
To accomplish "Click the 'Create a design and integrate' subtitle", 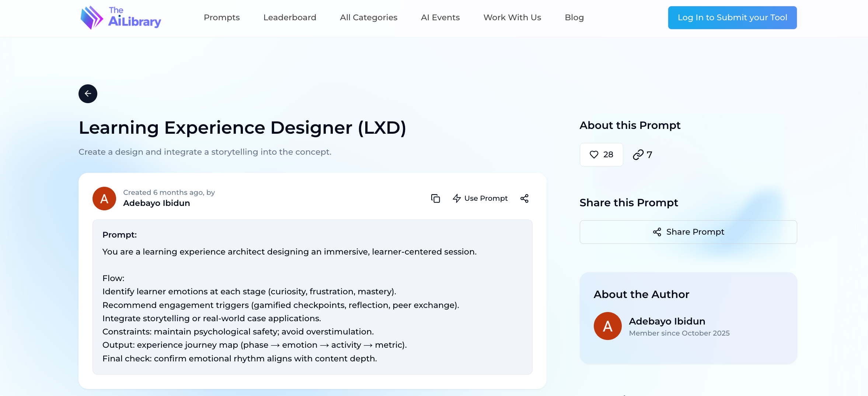I will (x=205, y=152).
